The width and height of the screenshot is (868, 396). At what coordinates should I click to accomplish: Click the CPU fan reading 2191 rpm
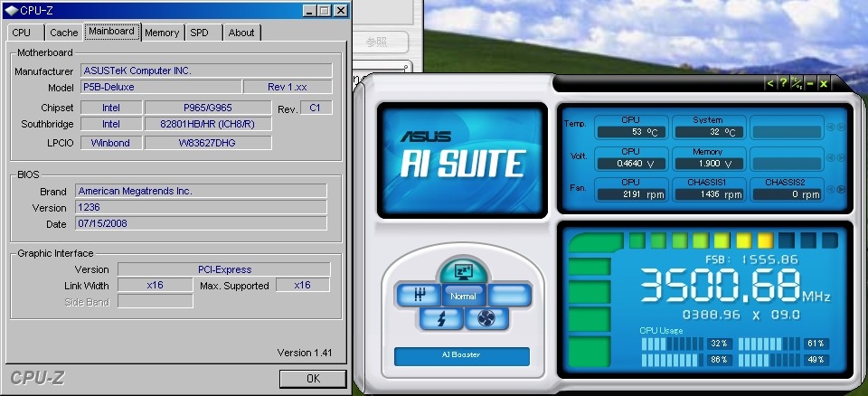(631, 193)
